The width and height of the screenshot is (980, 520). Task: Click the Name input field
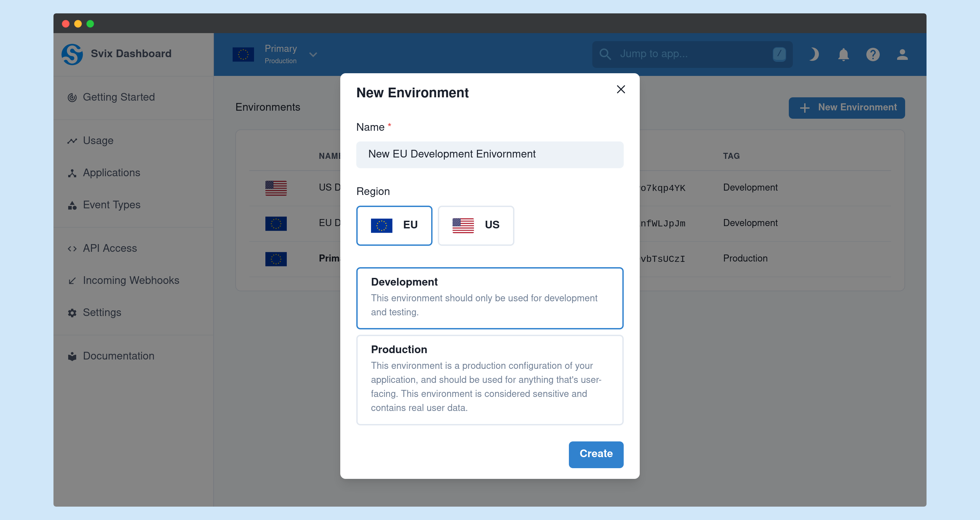[490, 154]
